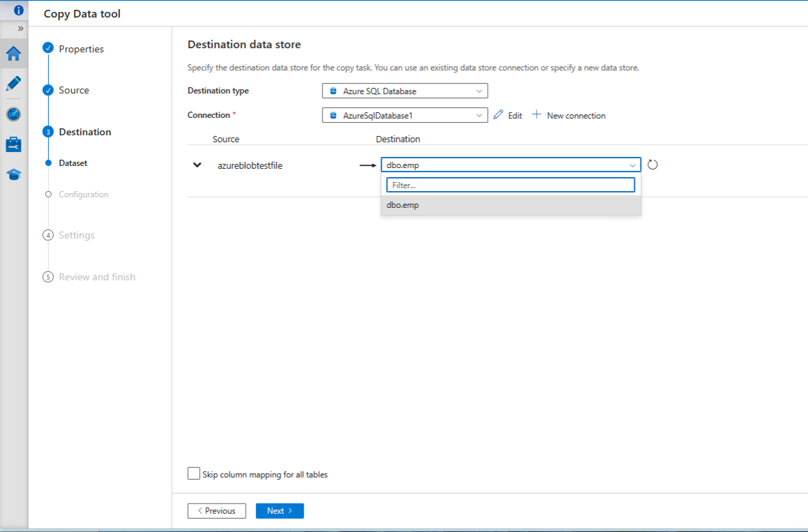This screenshot has height=532, width=808.
Task: Choose dbo.emp from the dropdown list
Action: click(x=511, y=205)
